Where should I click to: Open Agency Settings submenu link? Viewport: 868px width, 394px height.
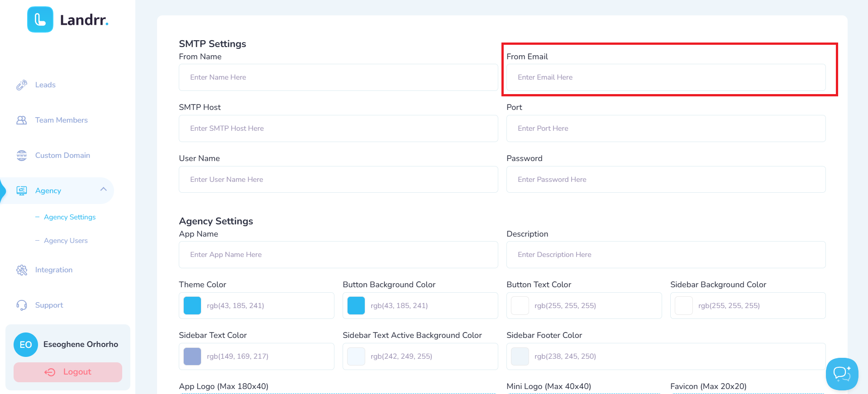[x=70, y=217]
